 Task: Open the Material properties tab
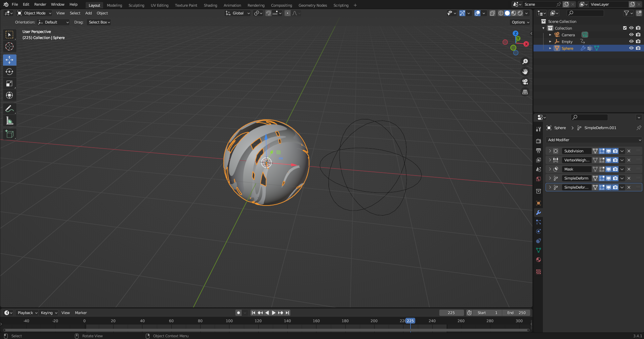point(539,260)
